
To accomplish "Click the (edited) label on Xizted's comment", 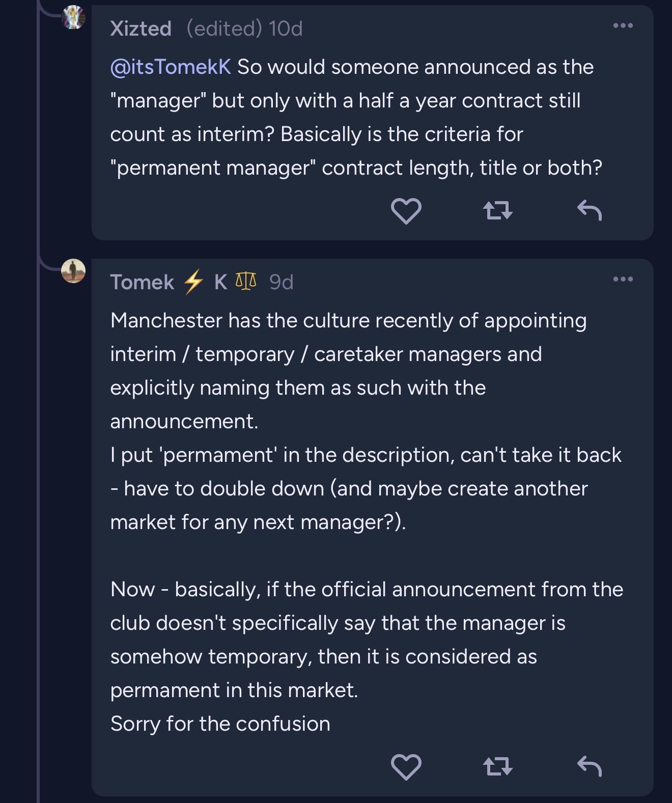I will point(224,29).
